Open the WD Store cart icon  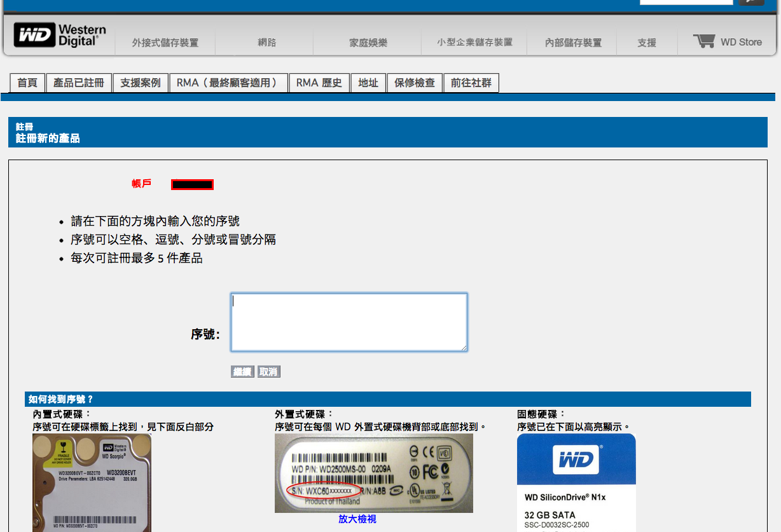pyautogui.click(x=704, y=41)
